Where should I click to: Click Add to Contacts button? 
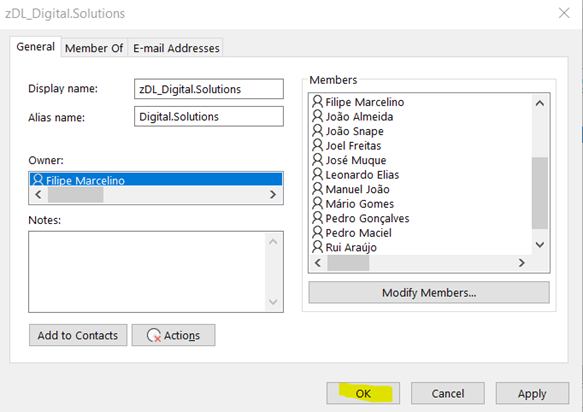pos(78,335)
